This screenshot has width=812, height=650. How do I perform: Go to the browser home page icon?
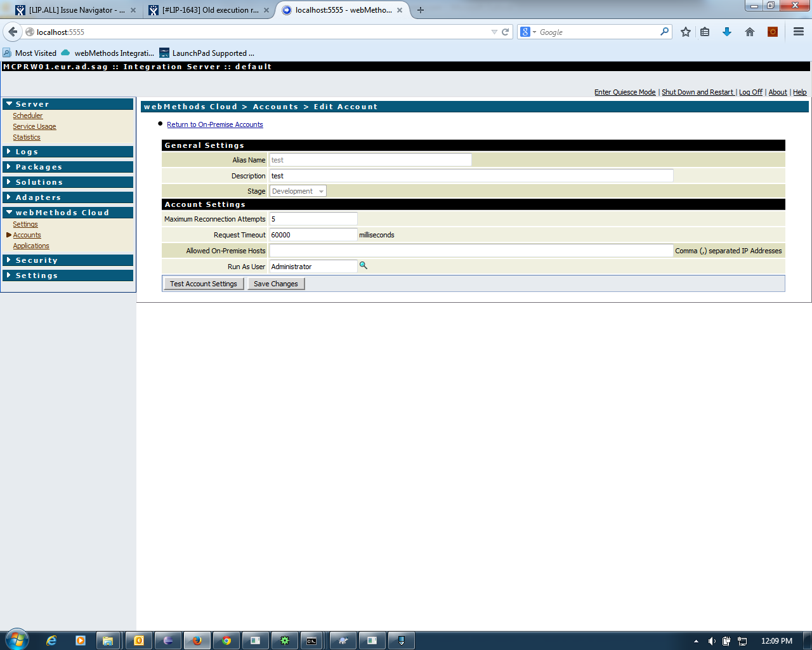[x=750, y=32]
